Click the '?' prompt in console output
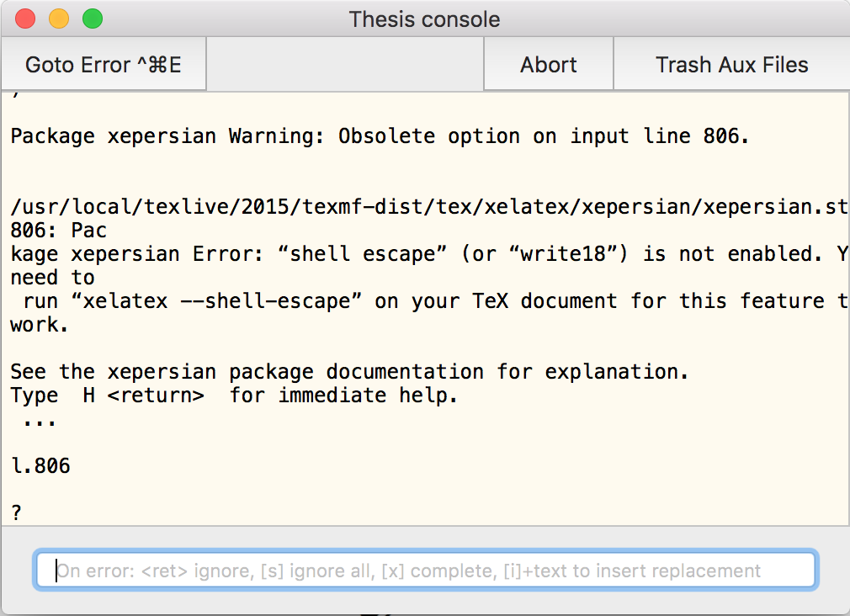 pyautogui.click(x=16, y=512)
